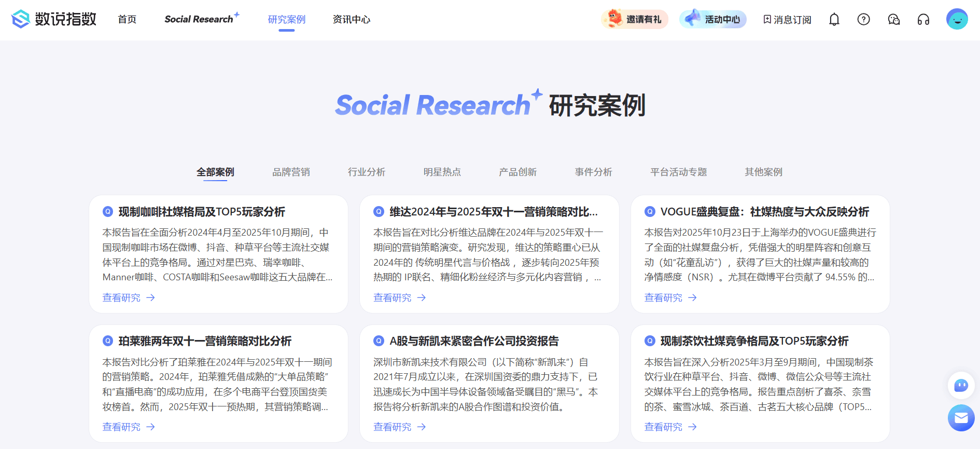980x449 pixels.
Task: Select 研究案例 in the top navigation
Action: (x=287, y=19)
